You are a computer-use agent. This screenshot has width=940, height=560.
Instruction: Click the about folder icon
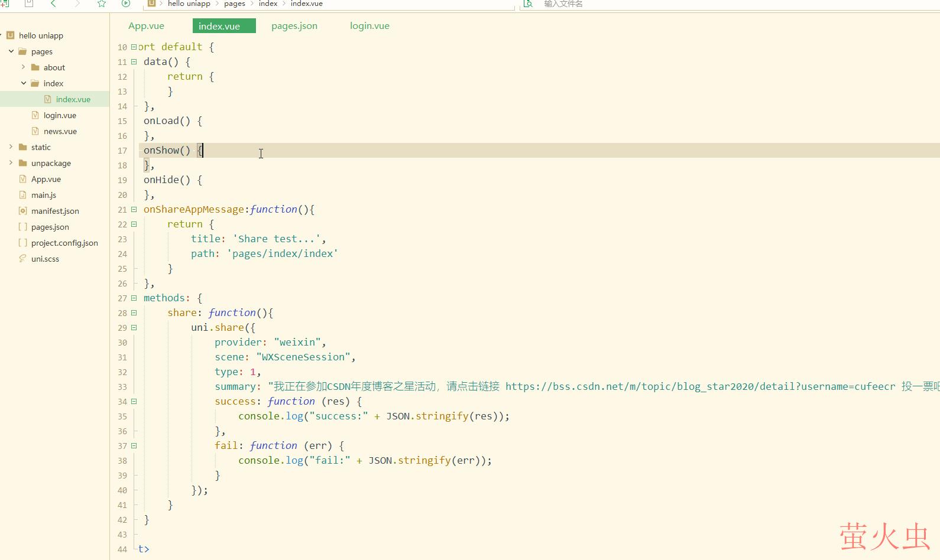(35, 67)
